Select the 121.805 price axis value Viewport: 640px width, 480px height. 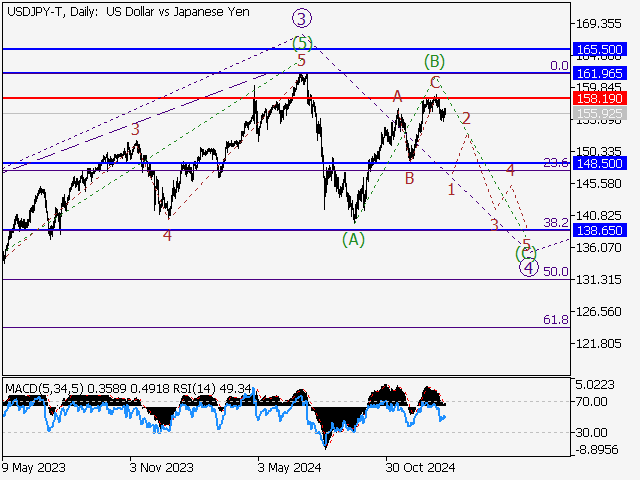(600, 343)
